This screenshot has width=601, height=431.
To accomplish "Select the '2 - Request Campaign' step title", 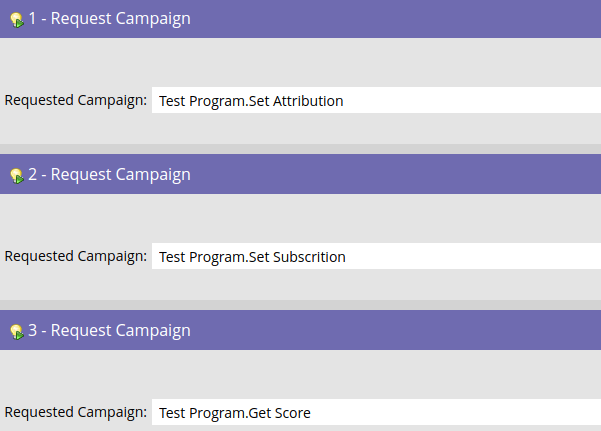I will (x=110, y=174).
